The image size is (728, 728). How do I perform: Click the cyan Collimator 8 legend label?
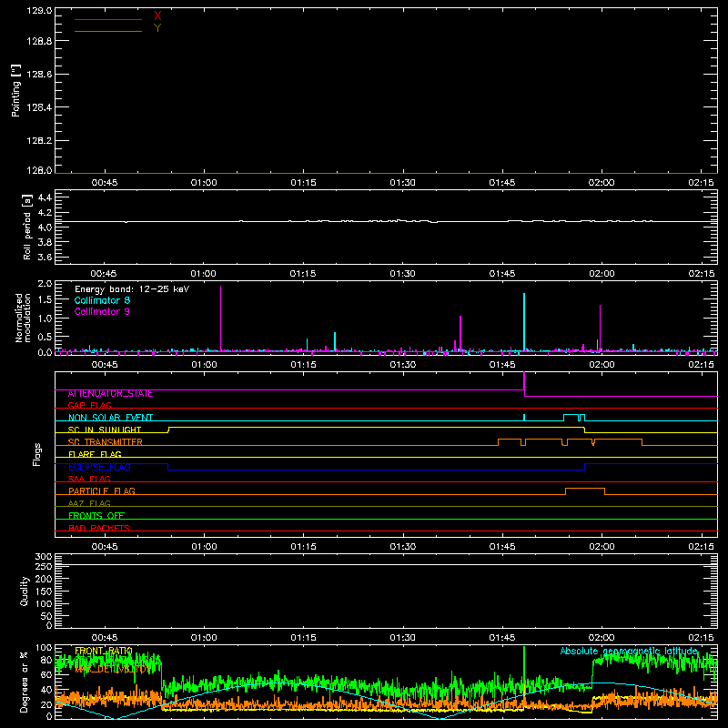coord(102,300)
